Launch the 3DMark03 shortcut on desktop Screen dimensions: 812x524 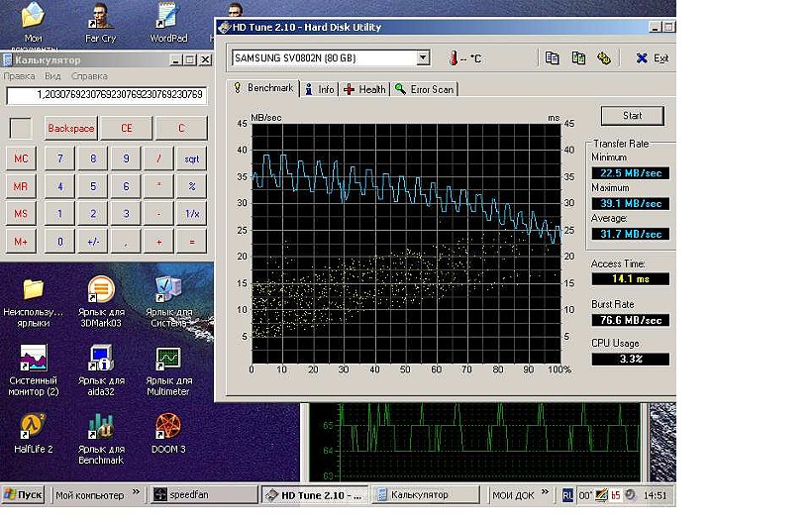pyautogui.click(x=101, y=290)
